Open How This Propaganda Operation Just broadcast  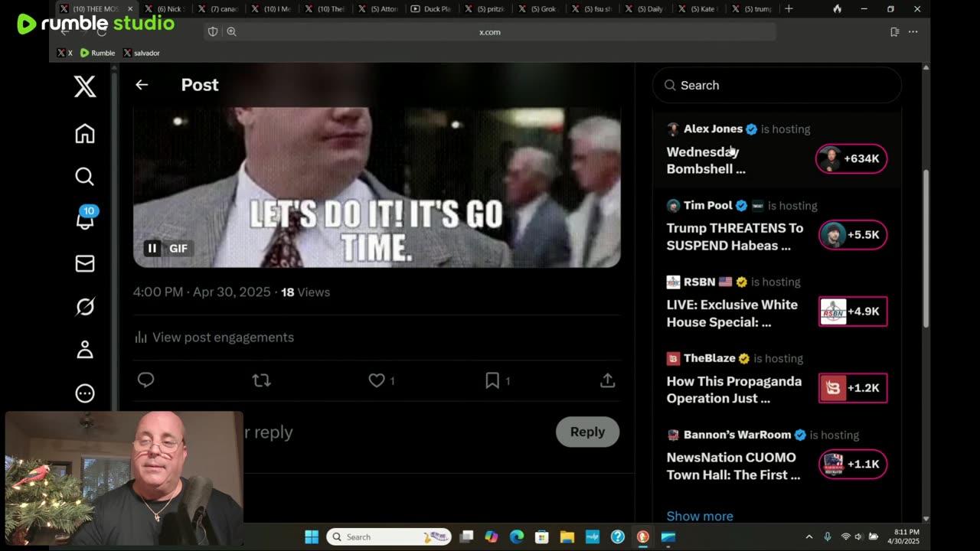click(734, 390)
